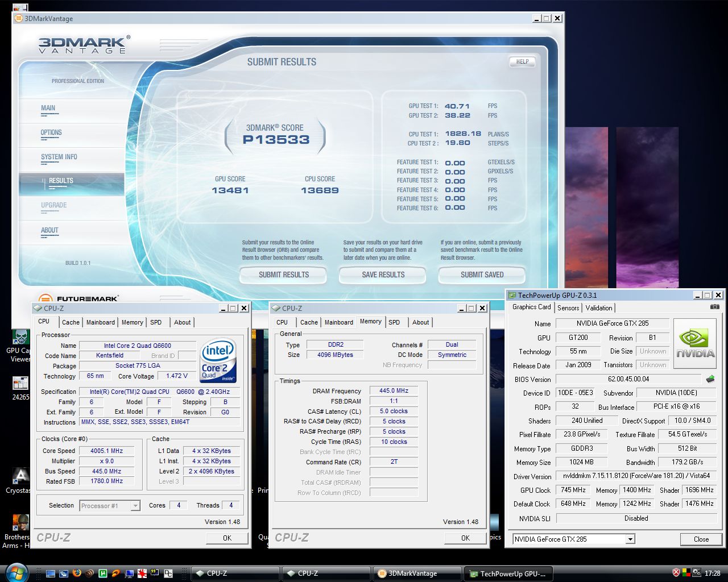
Task: Click the GPU-Z screenshot camera icon
Action: pyautogui.click(x=715, y=307)
